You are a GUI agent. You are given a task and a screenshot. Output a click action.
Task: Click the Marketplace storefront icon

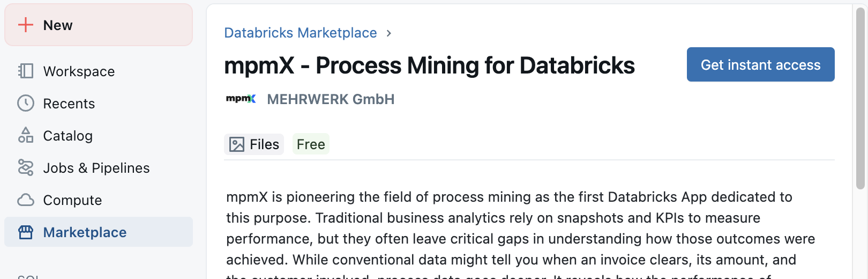(26, 232)
